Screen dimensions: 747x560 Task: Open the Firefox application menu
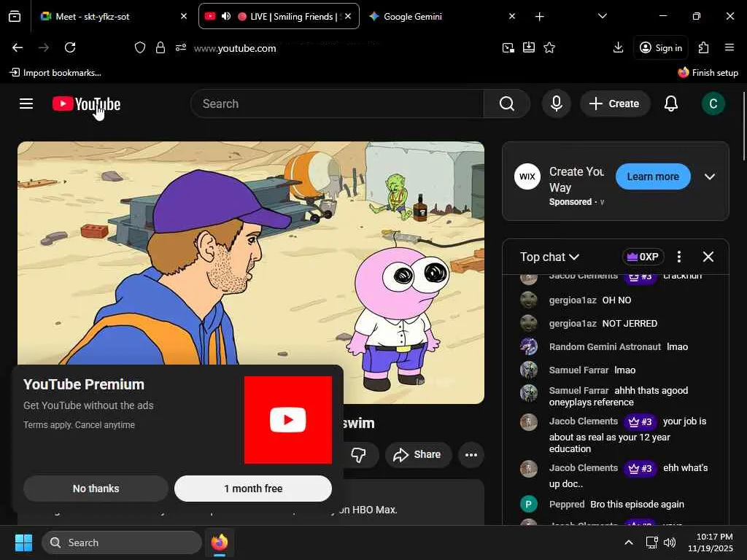click(x=729, y=47)
